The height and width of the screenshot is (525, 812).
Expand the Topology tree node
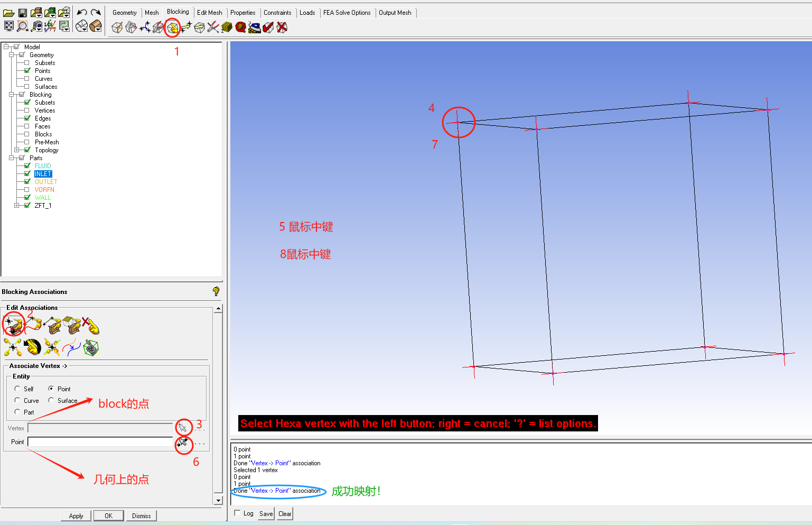coord(16,150)
